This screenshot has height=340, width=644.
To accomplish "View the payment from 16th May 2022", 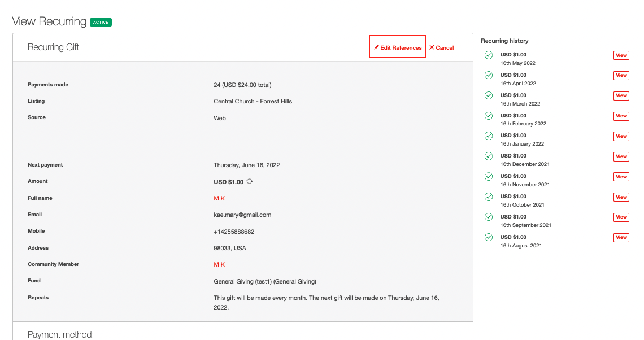I will [x=621, y=55].
